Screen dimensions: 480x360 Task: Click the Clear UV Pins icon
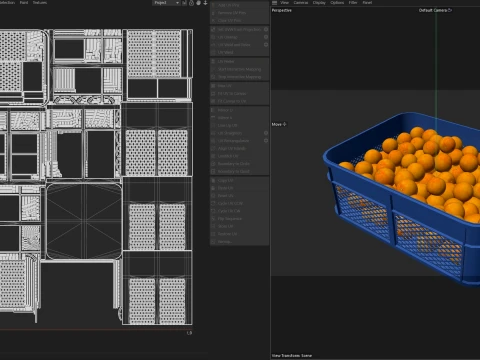[x=214, y=21]
